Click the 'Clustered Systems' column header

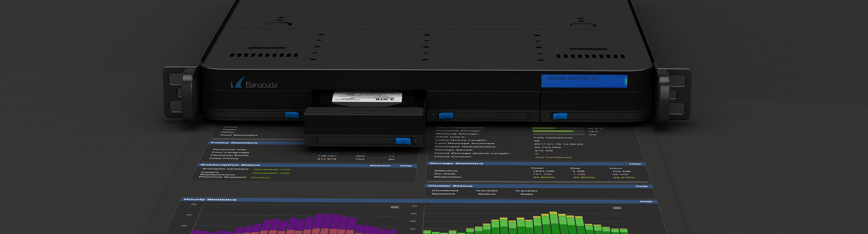[444, 192]
